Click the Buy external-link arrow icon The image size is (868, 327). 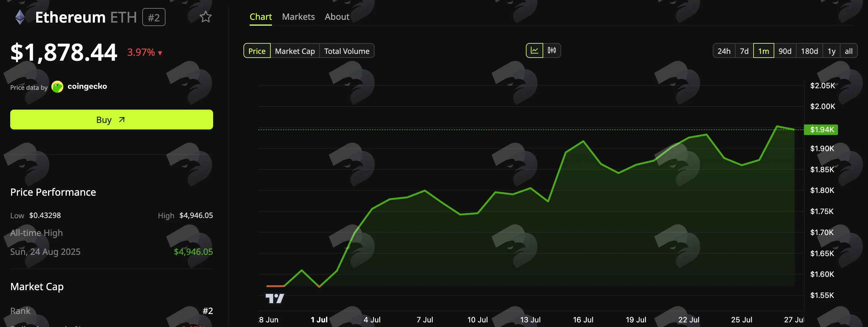[122, 120]
